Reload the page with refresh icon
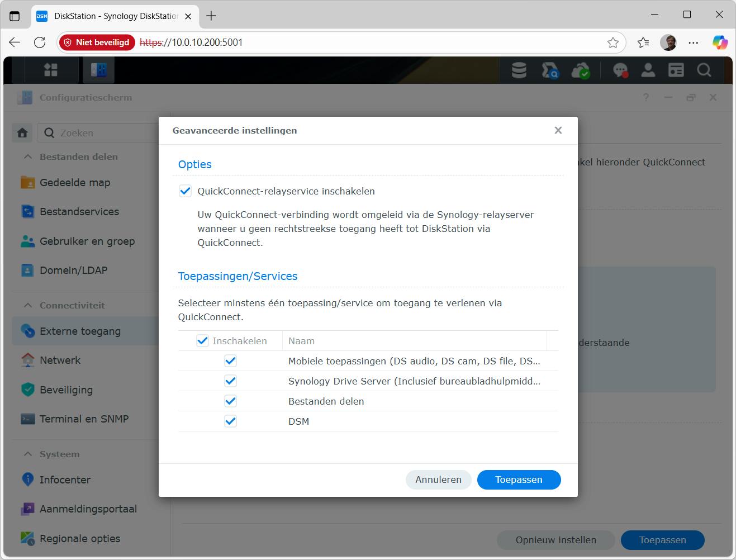The width and height of the screenshot is (736, 560). click(x=40, y=42)
